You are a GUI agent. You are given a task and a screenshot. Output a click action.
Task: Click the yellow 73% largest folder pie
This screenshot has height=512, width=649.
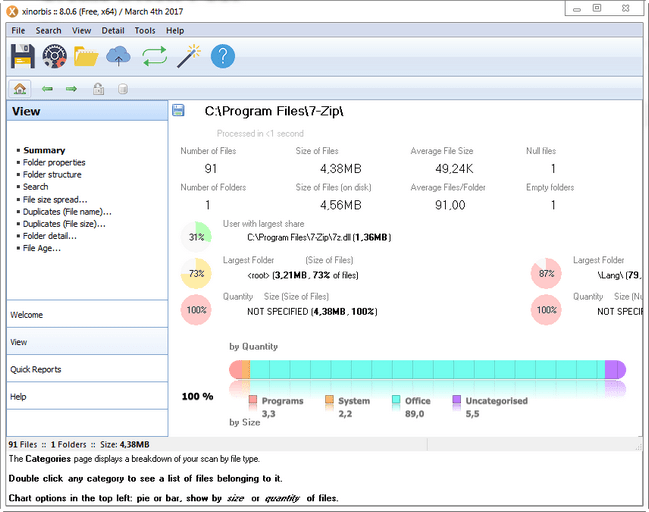(196, 273)
